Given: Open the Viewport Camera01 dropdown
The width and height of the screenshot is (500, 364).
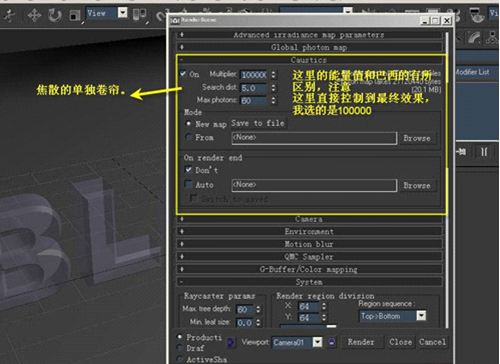Looking at the screenshot, I should 297,342.
